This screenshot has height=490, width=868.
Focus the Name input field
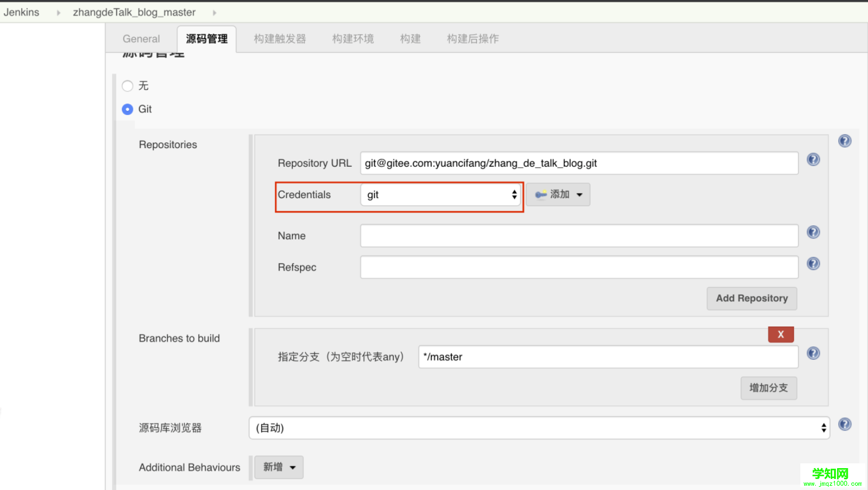coord(579,235)
